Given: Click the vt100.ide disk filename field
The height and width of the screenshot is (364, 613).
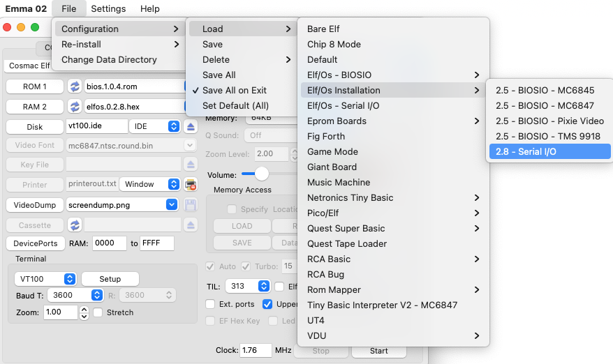Looking at the screenshot, I should point(97,126).
